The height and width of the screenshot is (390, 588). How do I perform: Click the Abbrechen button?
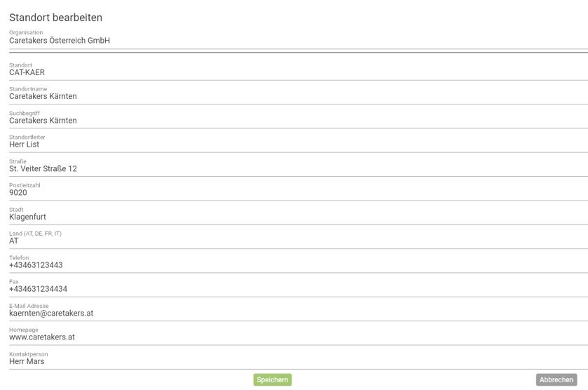click(556, 379)
